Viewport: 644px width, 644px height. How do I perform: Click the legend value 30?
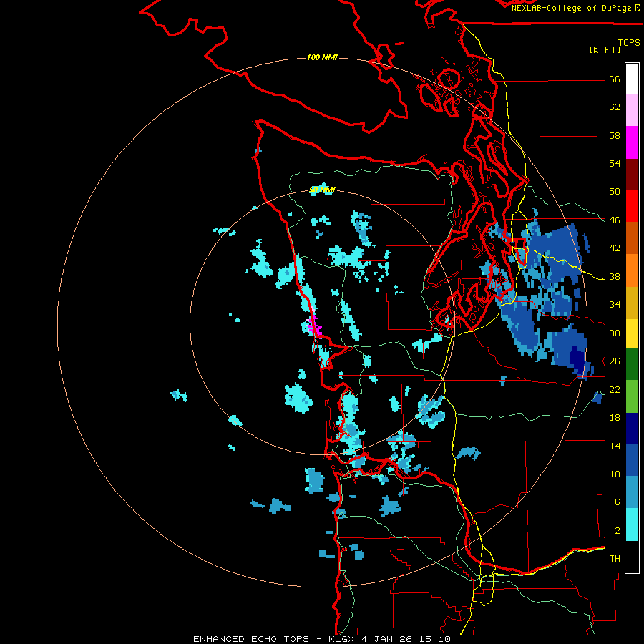tap(615, 333)
